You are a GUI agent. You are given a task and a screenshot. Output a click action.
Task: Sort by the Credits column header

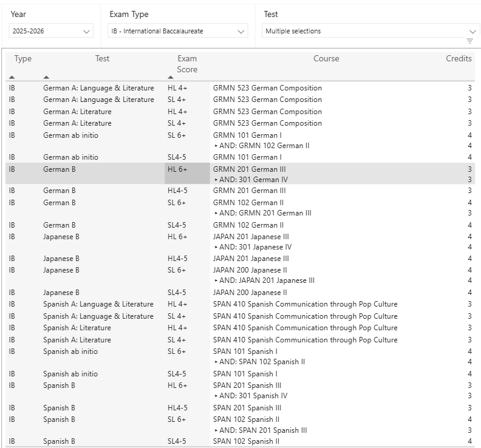(x=459, y=58)
